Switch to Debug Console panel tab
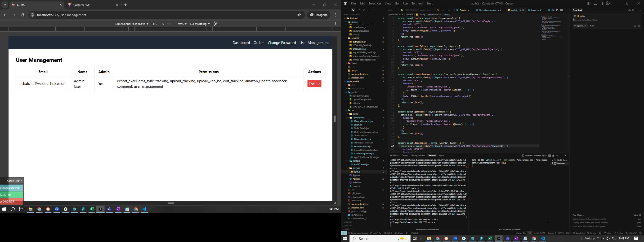 click(418, 156)
